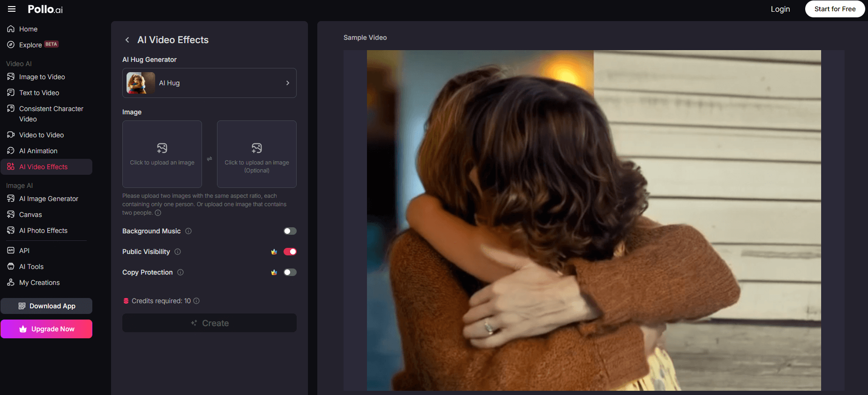Screen dimensions: 868x395
Task: Open the AI Hug effect selector
Action: pos(210,83)
